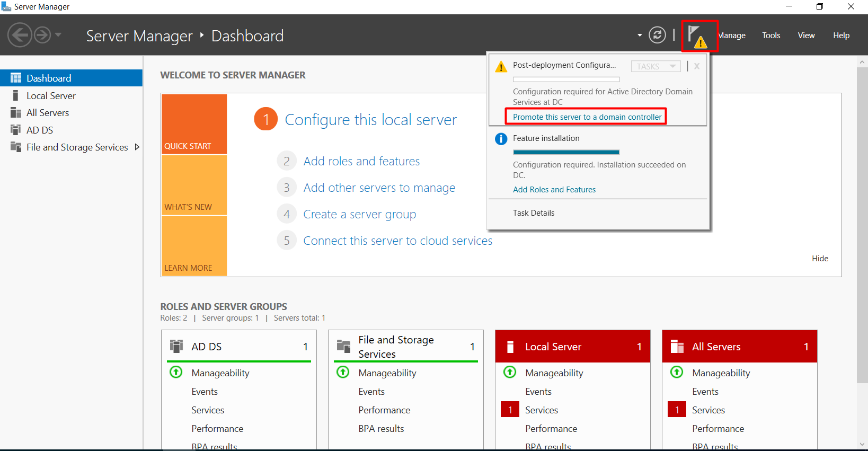Click the refresh dashboard icon

point(657,36)
